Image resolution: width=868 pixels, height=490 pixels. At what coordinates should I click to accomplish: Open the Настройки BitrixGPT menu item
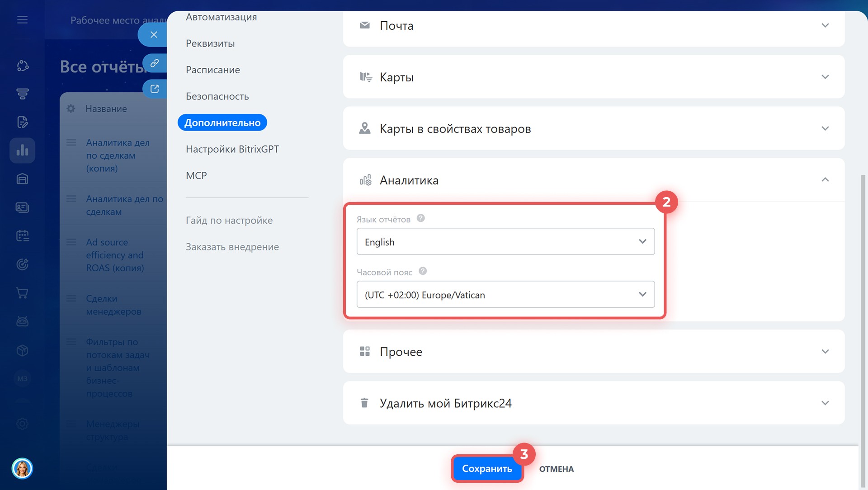pos(232,149)
